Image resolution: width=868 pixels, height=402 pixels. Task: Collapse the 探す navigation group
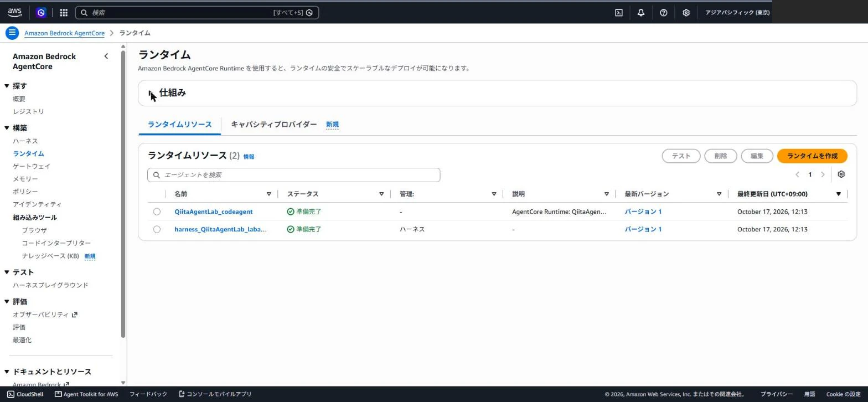click(x=7, y=86)
